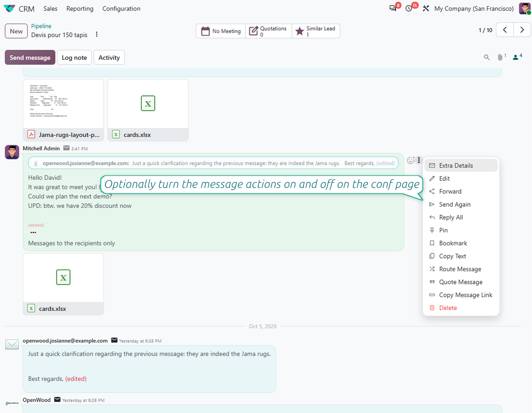Click the openwood.josianne@example.com author name
Image resolution: width=532 pixels, height=413 pixels.
pyautogui.click(x=65, y=340)
